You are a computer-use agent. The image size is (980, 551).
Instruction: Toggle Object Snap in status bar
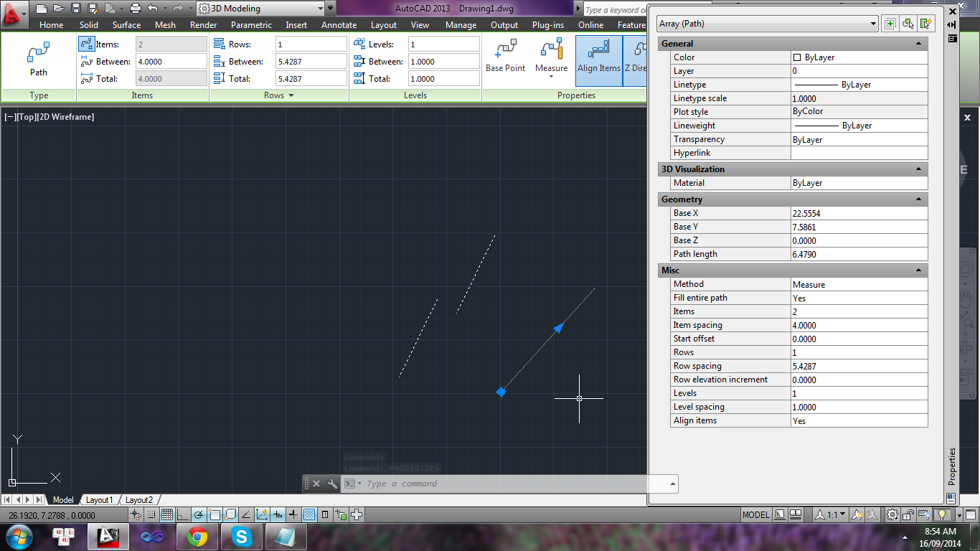tap(214, 514)
